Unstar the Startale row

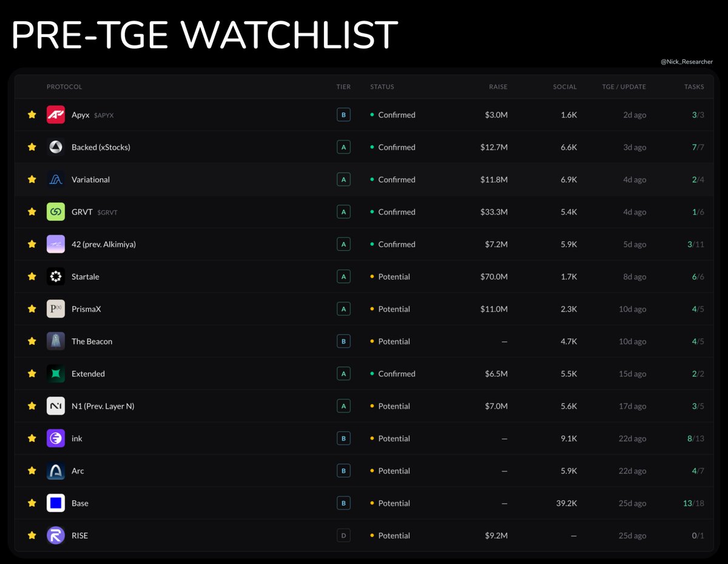click(32, 277)
